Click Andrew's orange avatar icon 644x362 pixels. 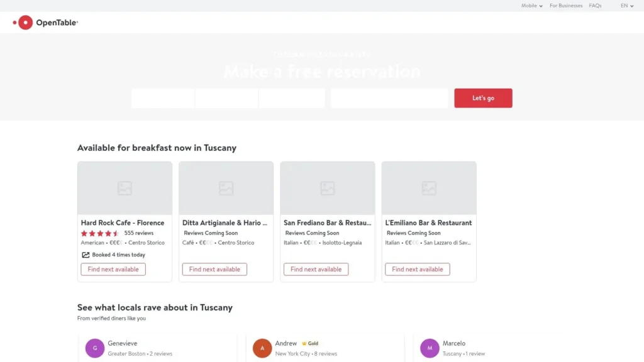(262, 348)
